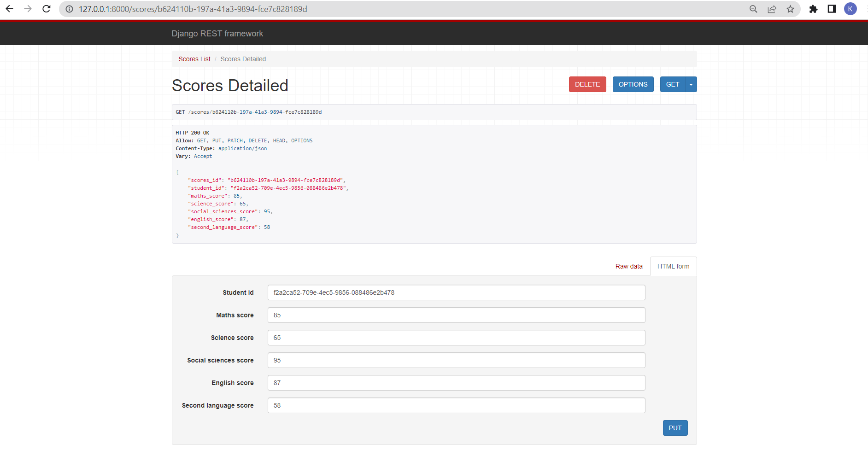The image size is (868, 450).
Task: Share this page using the share icon
Action: (x=772, y=9)
